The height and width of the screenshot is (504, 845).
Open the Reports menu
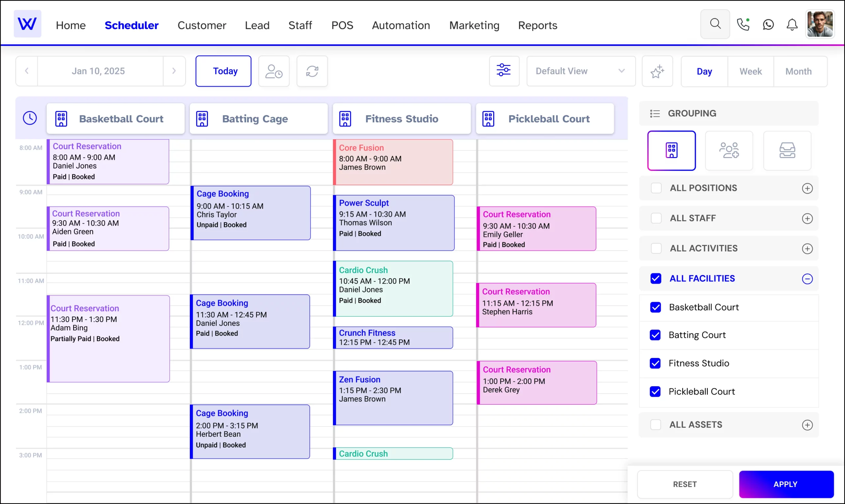[537, 25]
